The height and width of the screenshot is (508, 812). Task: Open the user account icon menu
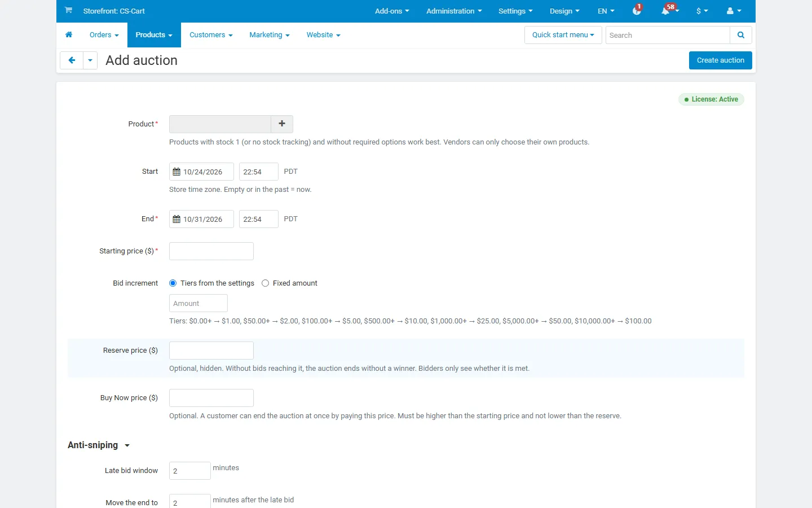click(734, 11)
